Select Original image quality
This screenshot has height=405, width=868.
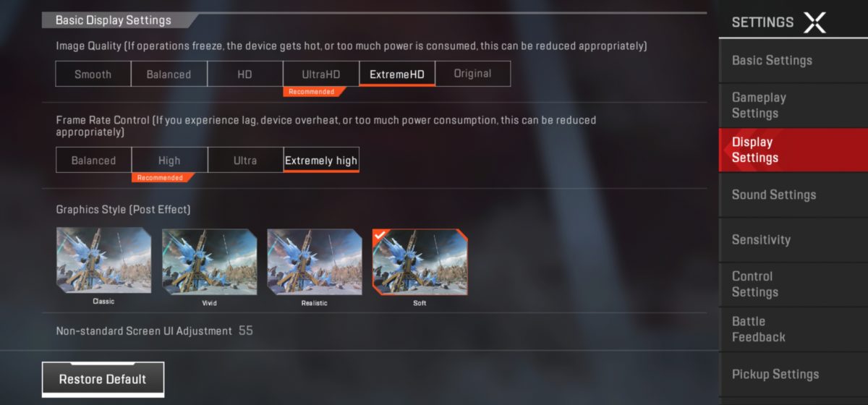click(473, 74)
